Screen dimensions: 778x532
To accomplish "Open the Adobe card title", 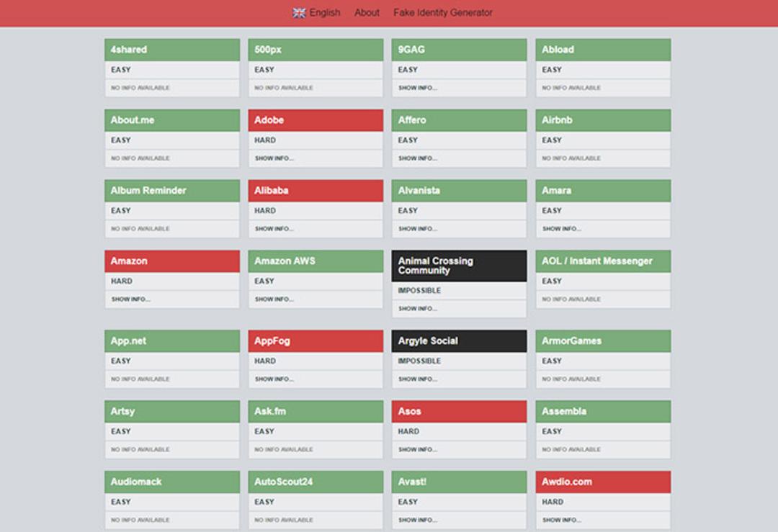I will click(x=269, y=120).
